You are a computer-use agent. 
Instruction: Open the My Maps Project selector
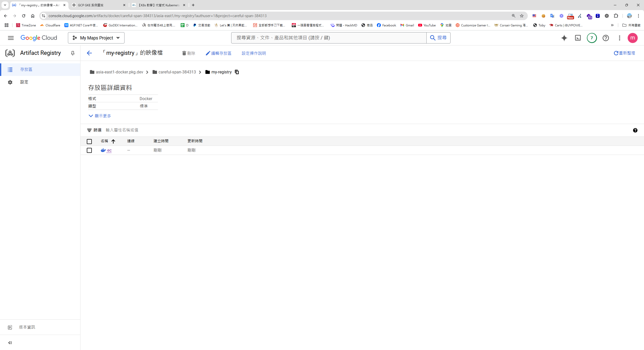click(96, 38)
